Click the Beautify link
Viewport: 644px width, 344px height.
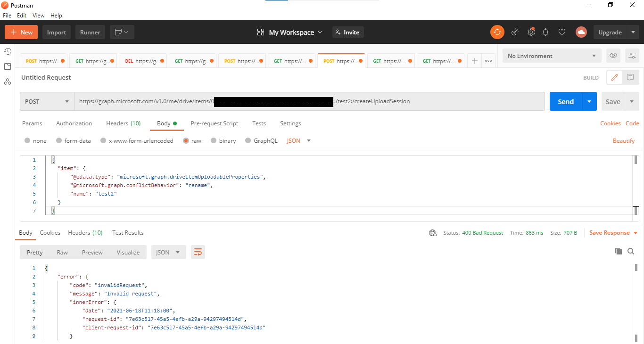pyautogui.click(x=624, y=140)
